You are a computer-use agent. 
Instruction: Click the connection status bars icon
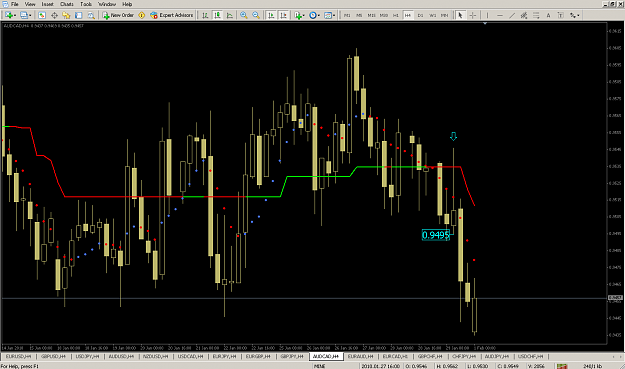(x=562, y=366)
